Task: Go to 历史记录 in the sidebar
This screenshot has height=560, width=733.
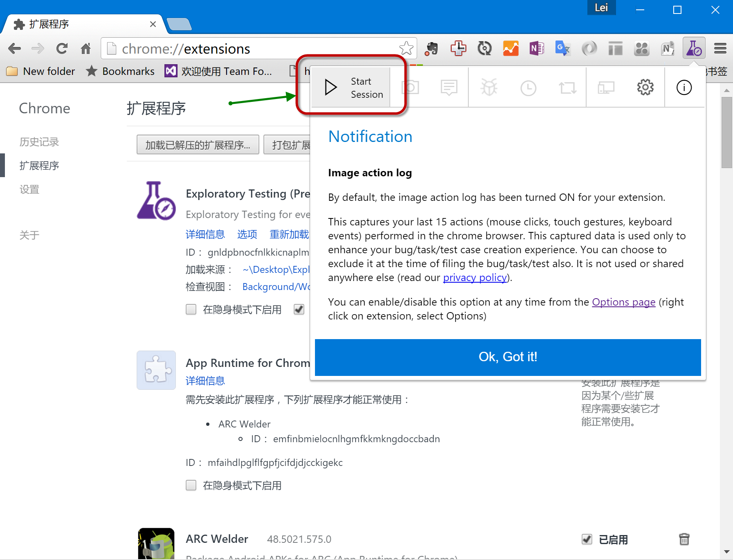Action: [x=39, y=142]
